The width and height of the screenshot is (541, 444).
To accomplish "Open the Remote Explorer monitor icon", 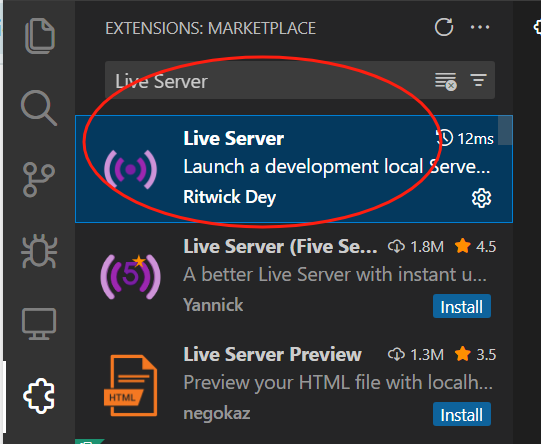I will [39, 324].
